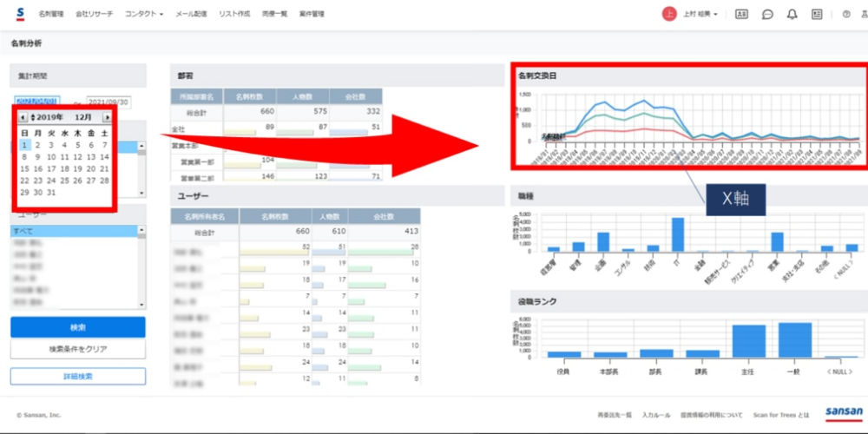This screenshot has height=434, width=868.
Task: Click the end date field 2021/09/30
Action: [108, 102]
